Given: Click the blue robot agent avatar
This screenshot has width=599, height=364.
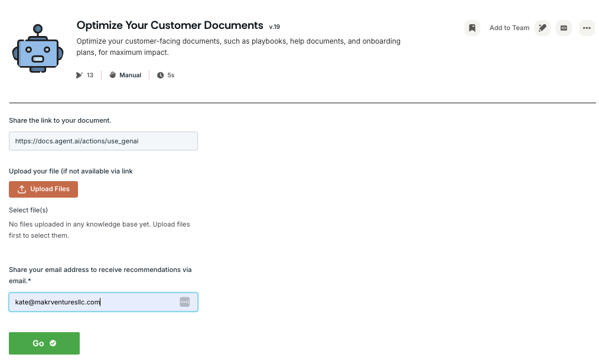Looking at the screenshot, I should (x=37, y=49).
